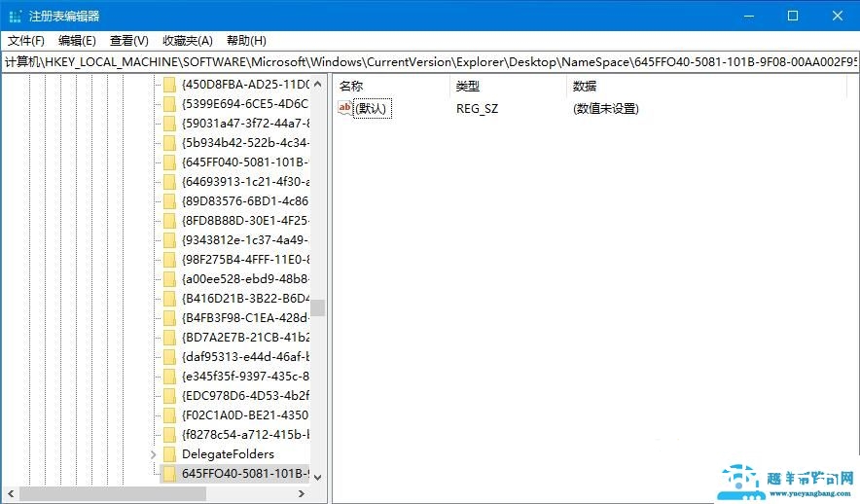The width and height of the screenshot is (860, 504).
Task: Select the {B4FB3F98-C1EA-428d key
Action: 245,318
